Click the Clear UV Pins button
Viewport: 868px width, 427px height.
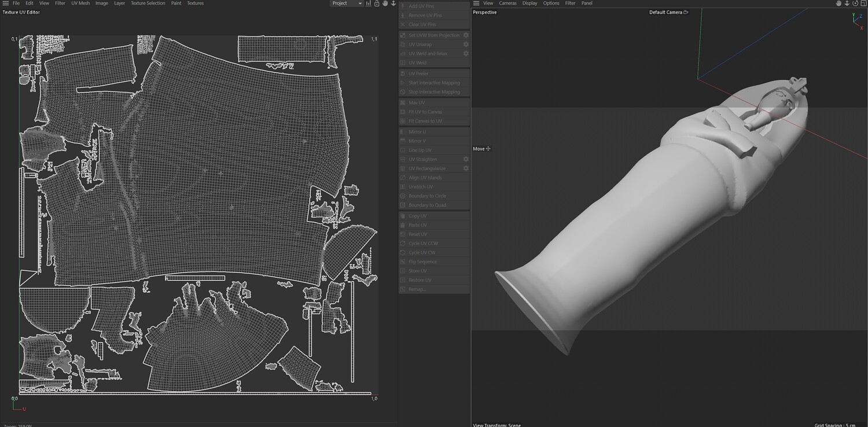click(x=434, y=25)
